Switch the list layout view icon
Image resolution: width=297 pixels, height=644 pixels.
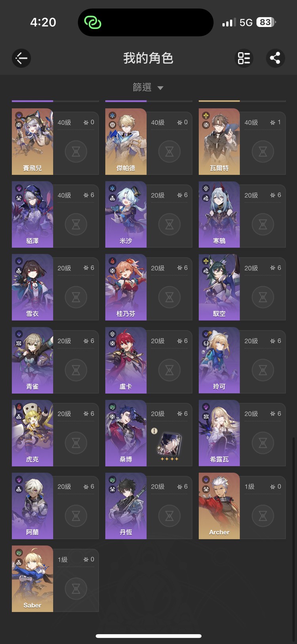click(x=244, y=58)
